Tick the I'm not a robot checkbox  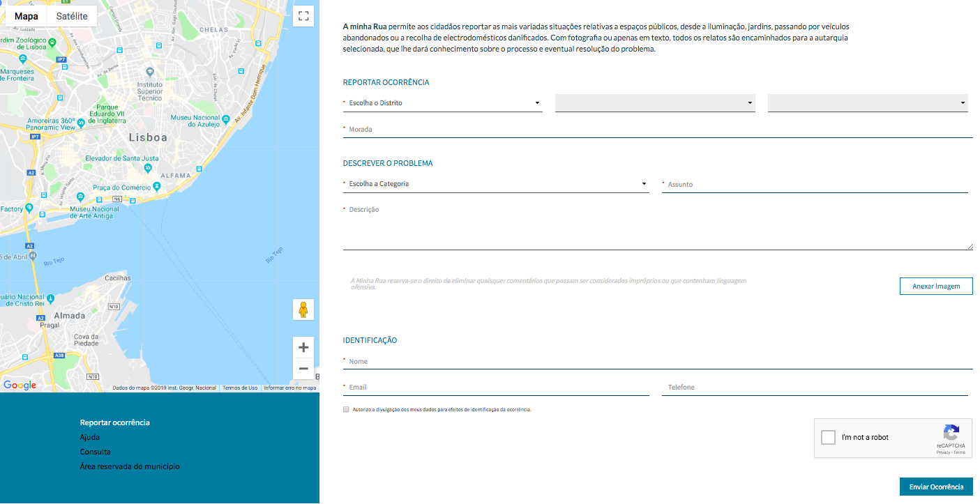(828, 438)
